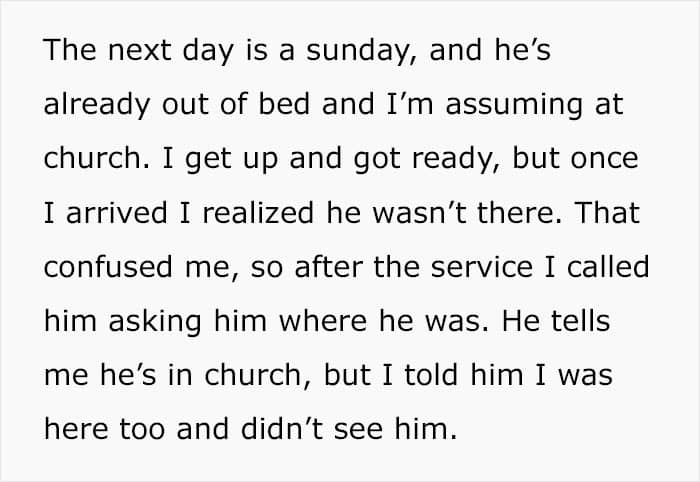Click the word "arrived"
Viewport: 700px width, 482px height.
[117, 212]
